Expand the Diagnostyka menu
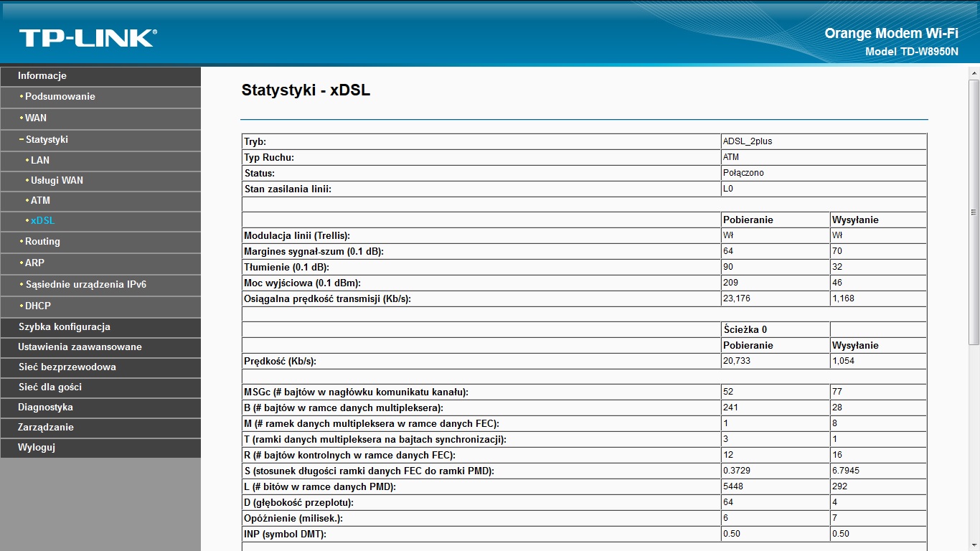The width and height of the screenshot is (980, 551). pos(100,408)
